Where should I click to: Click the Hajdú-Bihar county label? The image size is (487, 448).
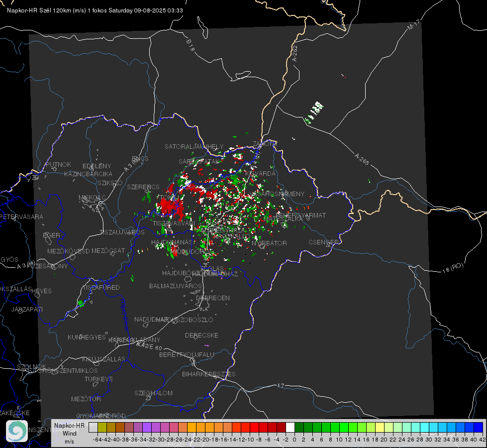124,315
